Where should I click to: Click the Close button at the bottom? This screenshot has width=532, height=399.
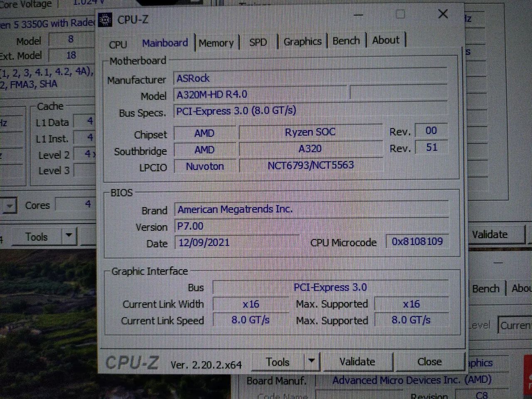pos(429,362)
